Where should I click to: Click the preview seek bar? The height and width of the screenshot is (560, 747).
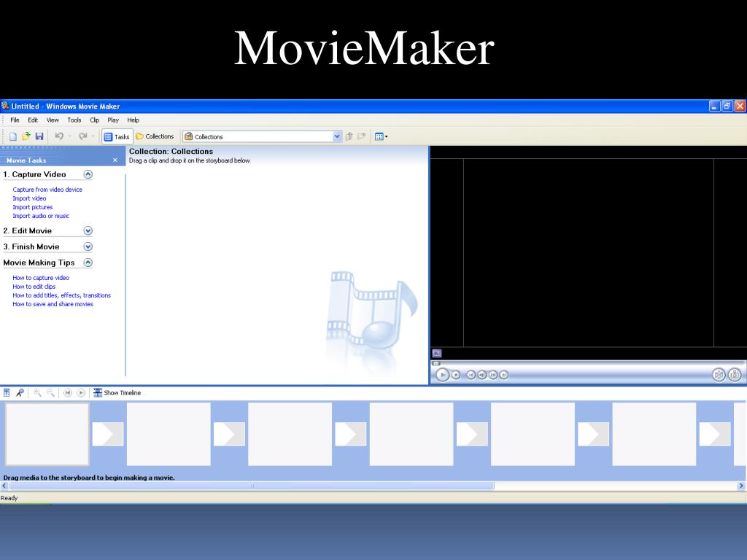[x=589, y=364]
